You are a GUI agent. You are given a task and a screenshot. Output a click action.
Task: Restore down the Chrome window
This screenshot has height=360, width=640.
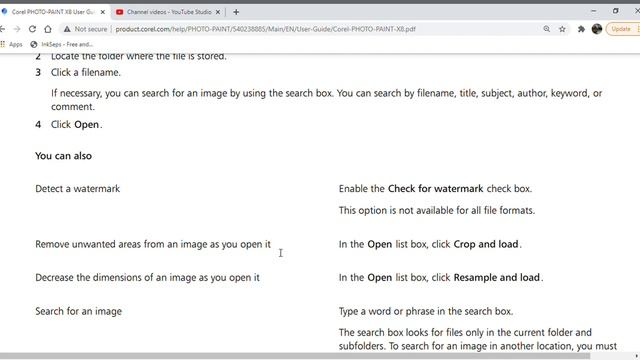tap(616, 11)
